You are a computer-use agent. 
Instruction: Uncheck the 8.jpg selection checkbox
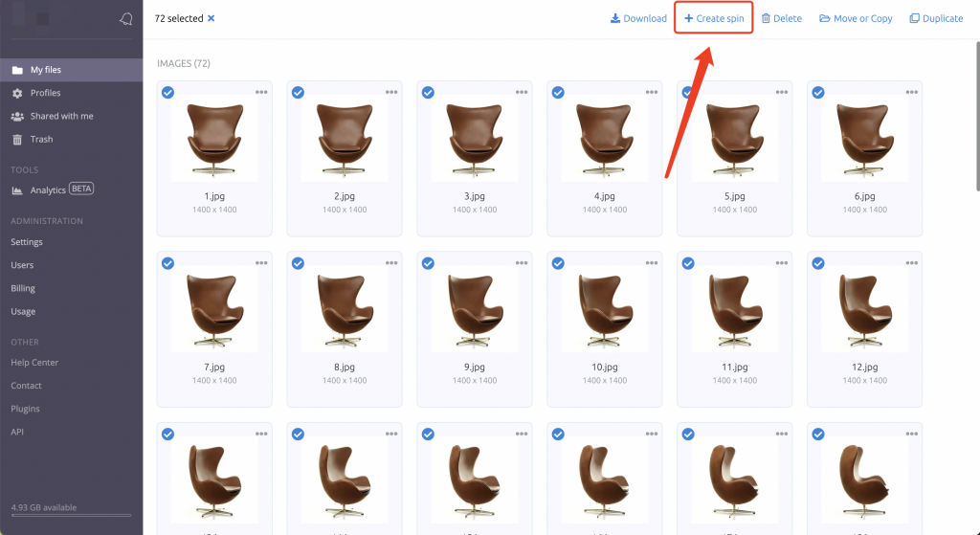click(299, 264)
